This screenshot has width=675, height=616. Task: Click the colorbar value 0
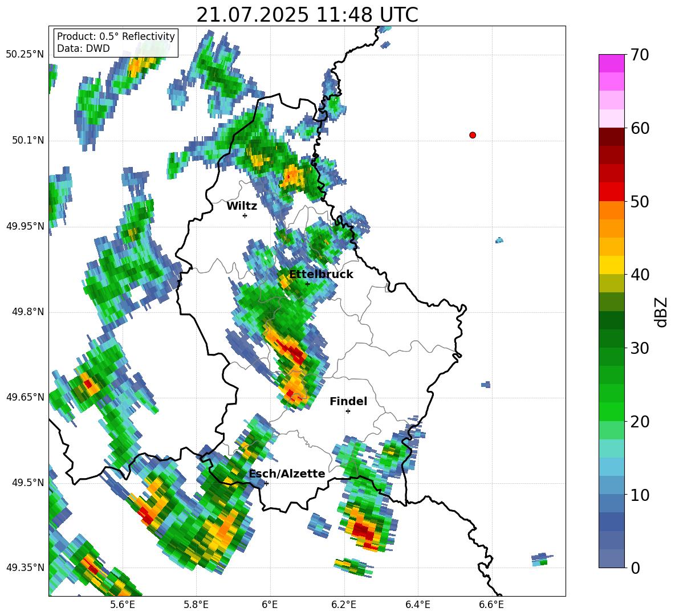[x=635, y=568]
